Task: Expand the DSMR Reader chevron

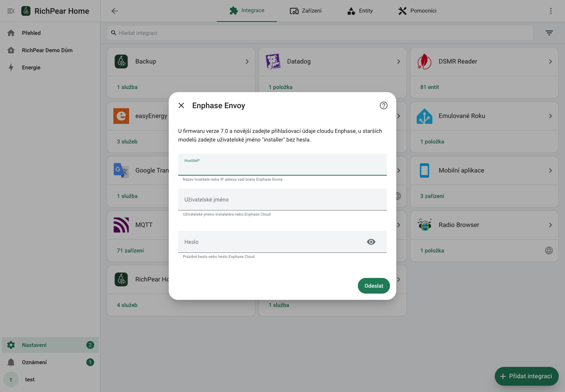Action: [550, 62]
